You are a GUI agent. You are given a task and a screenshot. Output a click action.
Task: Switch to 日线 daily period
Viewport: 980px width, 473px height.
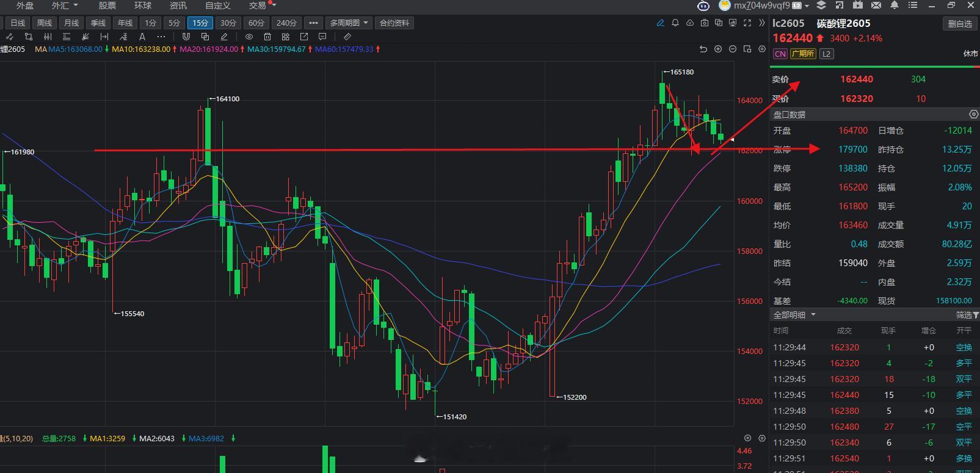[x=18, y=23]
